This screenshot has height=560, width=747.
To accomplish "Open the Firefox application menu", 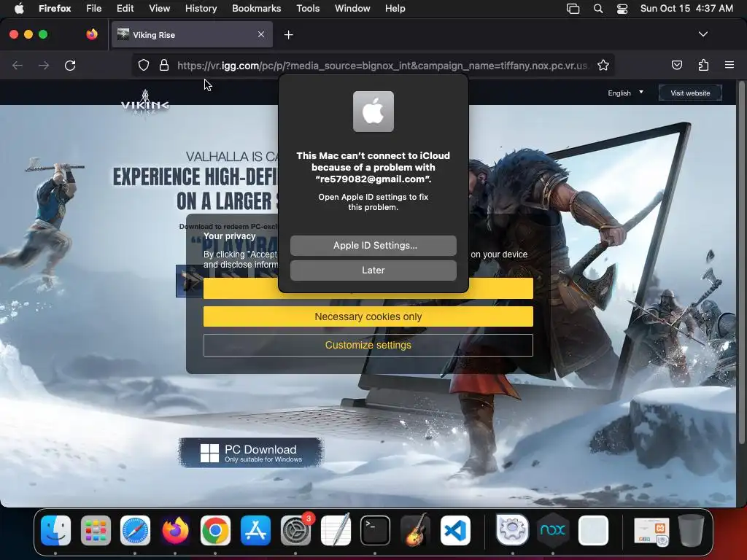I will [x=55, y=8].
